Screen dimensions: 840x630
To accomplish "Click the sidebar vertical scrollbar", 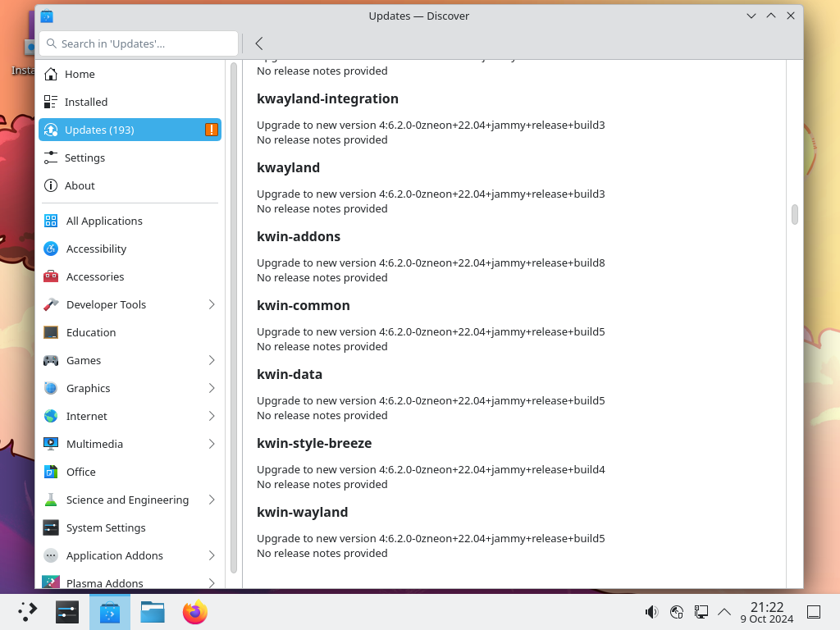I will tap(234, 317).
